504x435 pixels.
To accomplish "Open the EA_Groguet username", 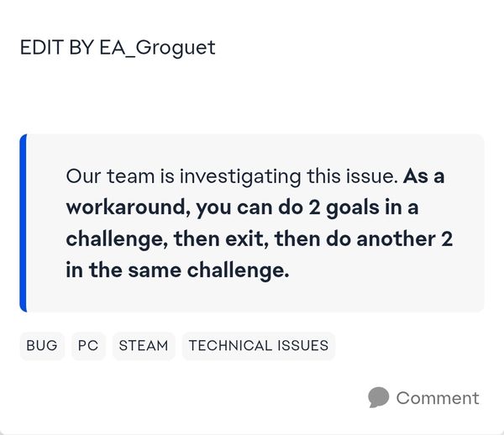I will click(163, 47).
